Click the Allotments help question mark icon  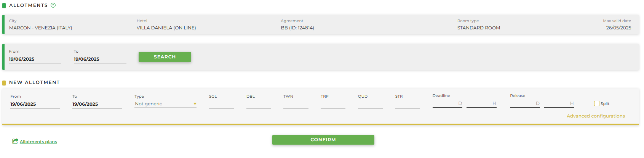pos(53,5)
